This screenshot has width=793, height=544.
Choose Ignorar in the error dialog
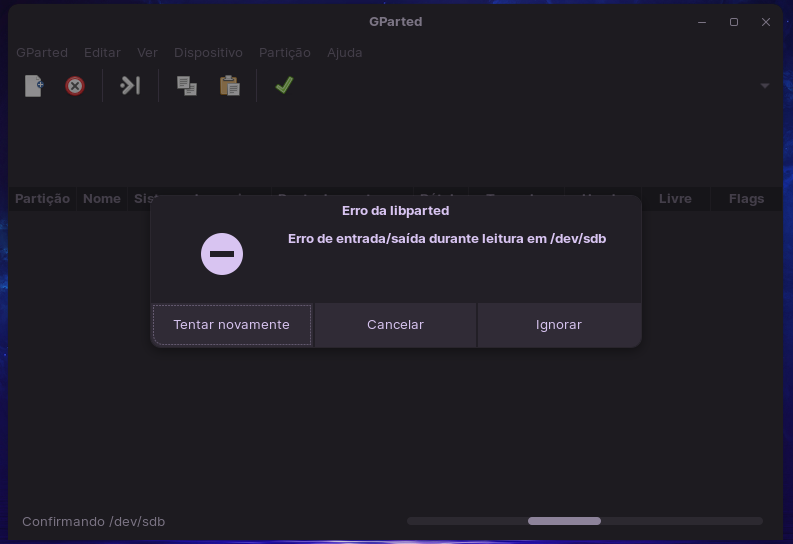coord(559,325)
